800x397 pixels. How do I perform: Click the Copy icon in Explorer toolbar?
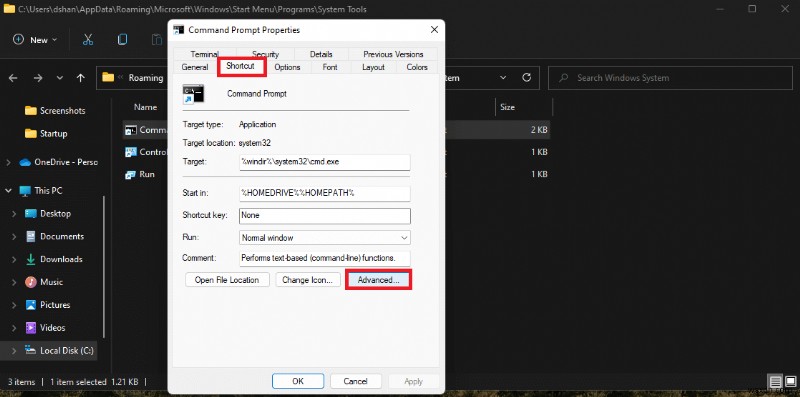122,40
